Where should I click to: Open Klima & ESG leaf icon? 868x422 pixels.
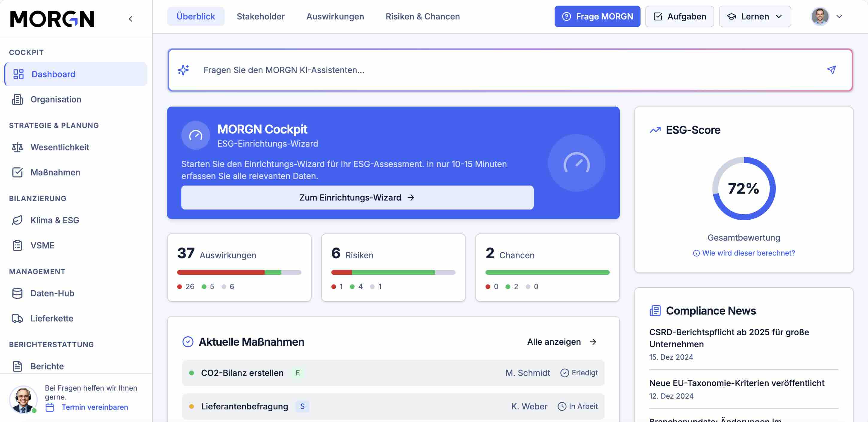pyautogui.click(x=17, y=220)
